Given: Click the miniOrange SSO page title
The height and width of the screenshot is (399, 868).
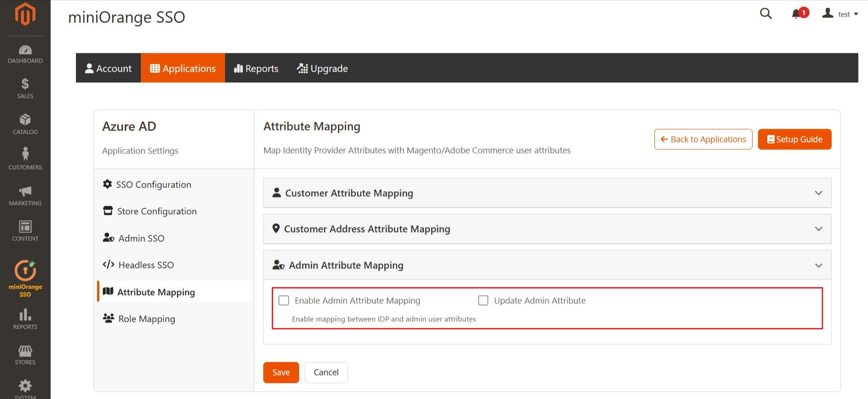Looking at the screenshot, I should pos(127,17).
